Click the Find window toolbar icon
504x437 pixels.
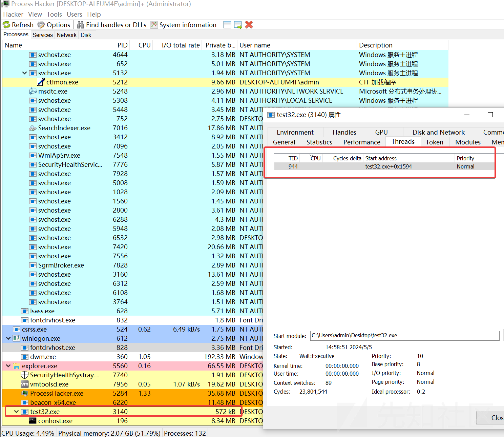click(227, 25)
